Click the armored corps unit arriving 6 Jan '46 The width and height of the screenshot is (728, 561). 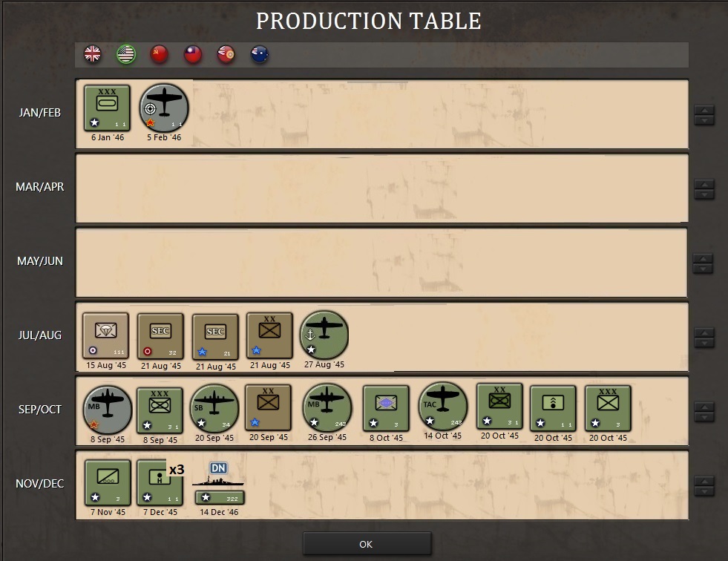pyautogui.click(x=108, y=108)
